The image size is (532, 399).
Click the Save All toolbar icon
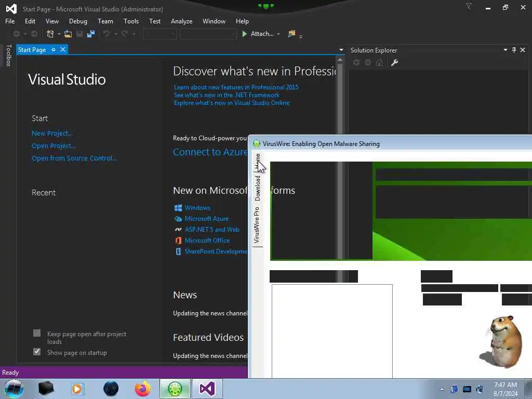[91, 34]
